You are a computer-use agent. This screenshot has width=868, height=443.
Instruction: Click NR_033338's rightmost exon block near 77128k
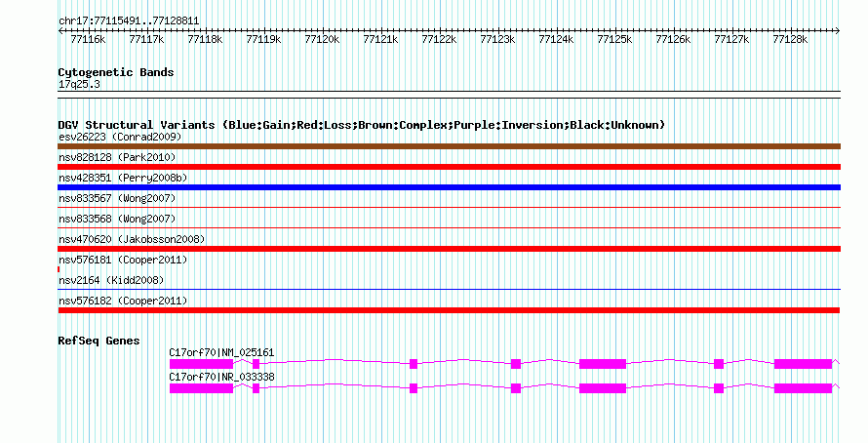[803, 388]
